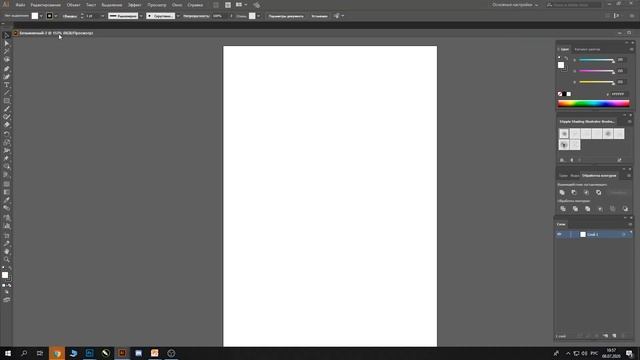Screen dimensions: 640x360
Task: Open the Эффект menu
Action: (134, 5)
